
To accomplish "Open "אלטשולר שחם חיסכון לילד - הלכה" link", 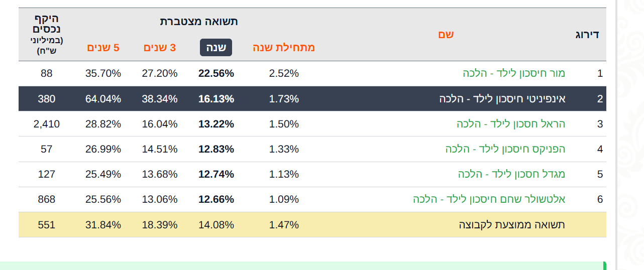I will click(x=489, y=199).
